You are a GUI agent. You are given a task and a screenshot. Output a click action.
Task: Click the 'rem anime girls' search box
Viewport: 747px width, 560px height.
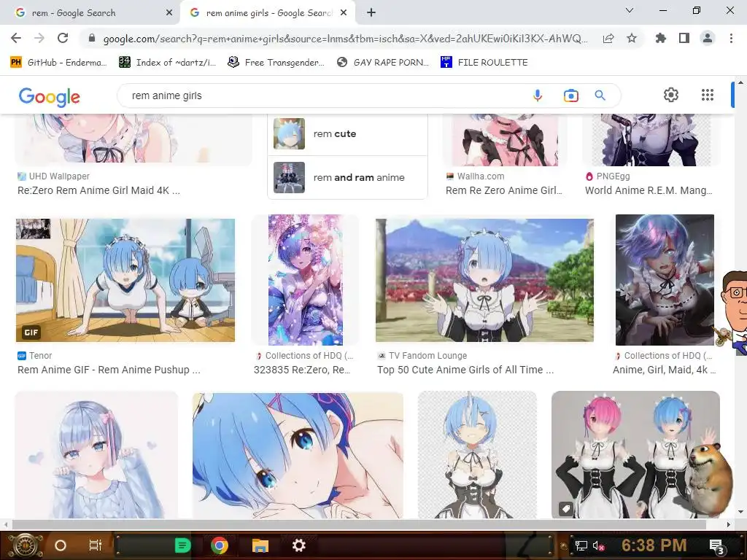(324, 96)
